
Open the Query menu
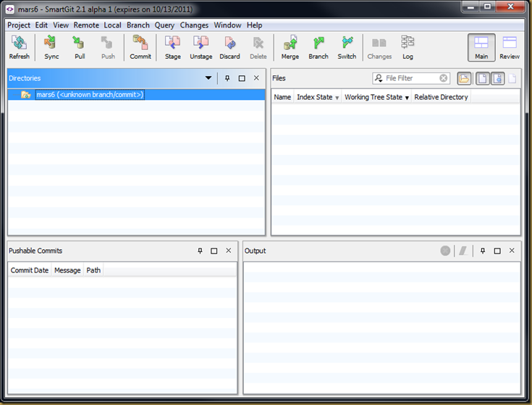pyautogui.click(x=164, y=25)
